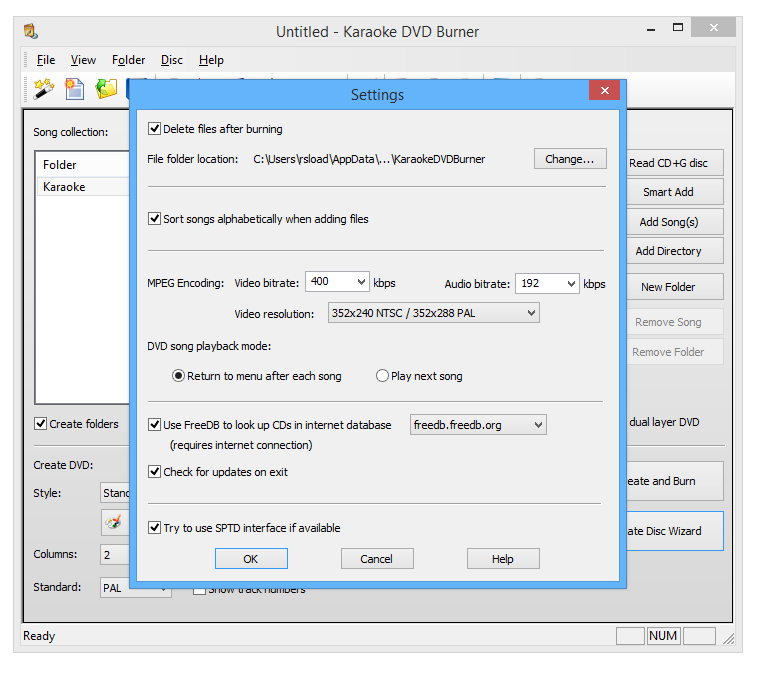Open the View menu
This screenshot has width=777, height=681.
coord(83,60)
